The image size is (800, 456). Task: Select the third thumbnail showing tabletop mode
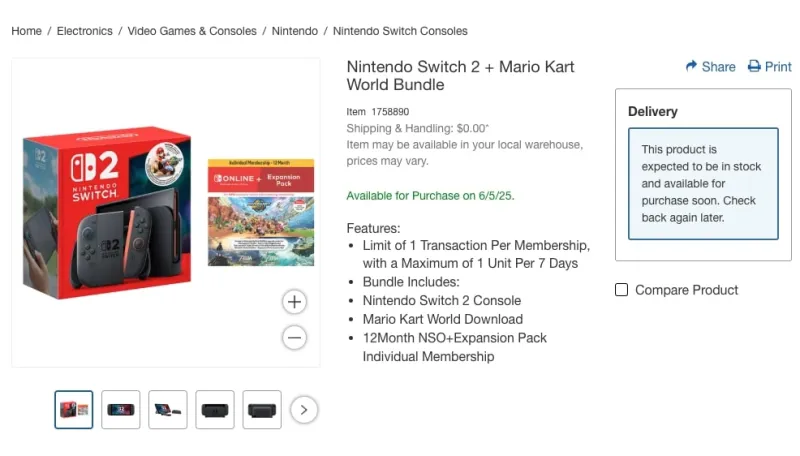click(x=168, y=409)
